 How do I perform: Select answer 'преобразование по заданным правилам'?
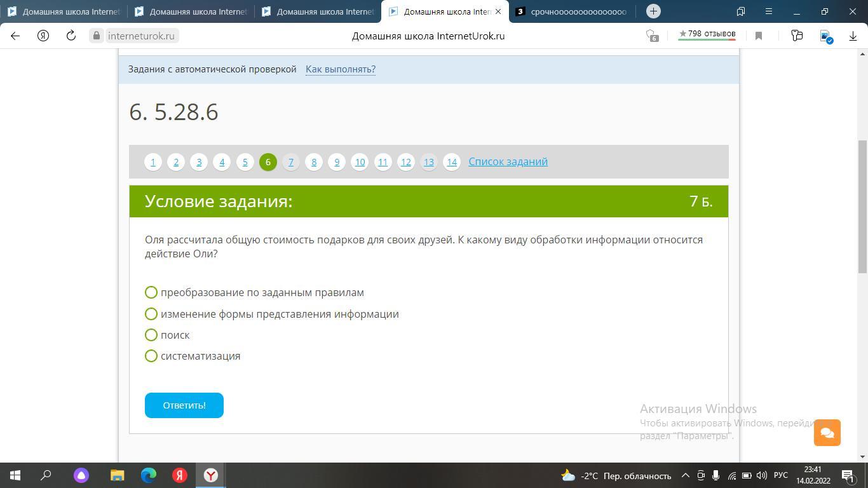151,292
